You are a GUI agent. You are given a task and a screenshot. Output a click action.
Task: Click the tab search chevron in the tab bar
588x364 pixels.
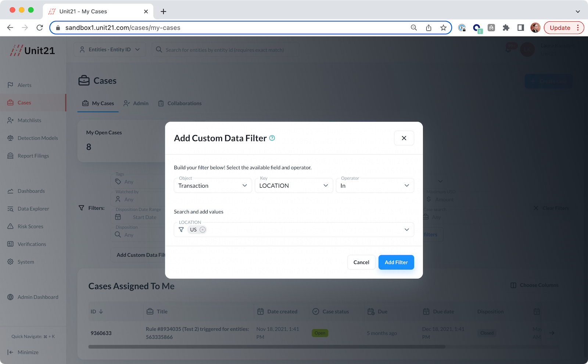[x=578, y=11]
